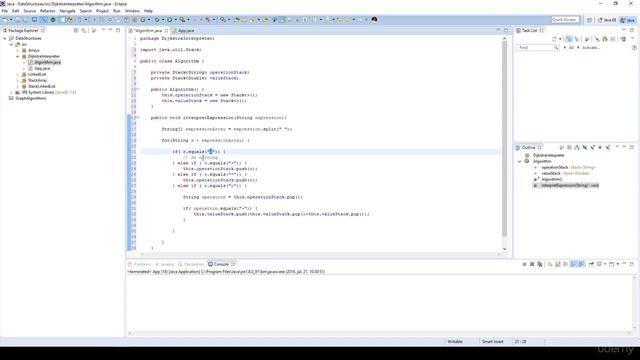The height and width of the screenshot is (360, 640).
Task: Select GraphAlgorithms project
Action: click(31, 98)
